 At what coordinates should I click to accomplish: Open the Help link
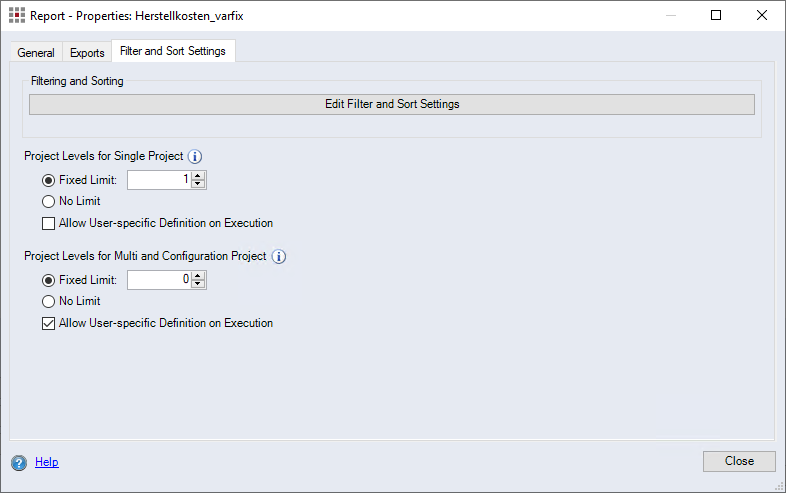tap(47, 462)
